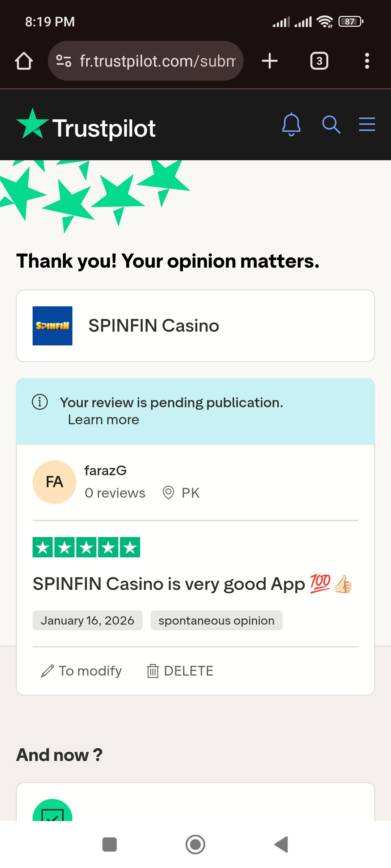The width and height of the screenshot is (391, 868).
Task: Click Learn more about pending publication
Action: [104, 420]
